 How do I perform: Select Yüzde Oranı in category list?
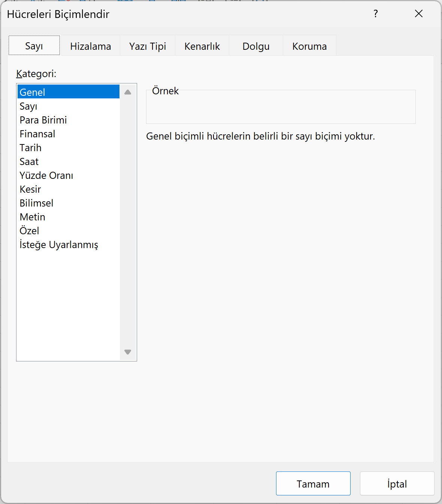pyautogui.click(x=46, y=175)
